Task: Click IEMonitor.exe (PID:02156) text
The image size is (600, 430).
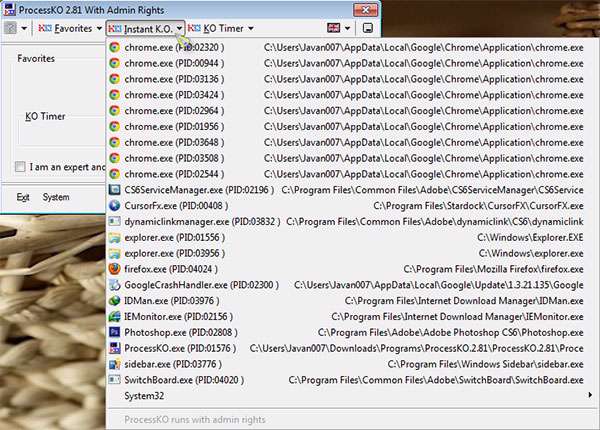Action: point(178,317)
